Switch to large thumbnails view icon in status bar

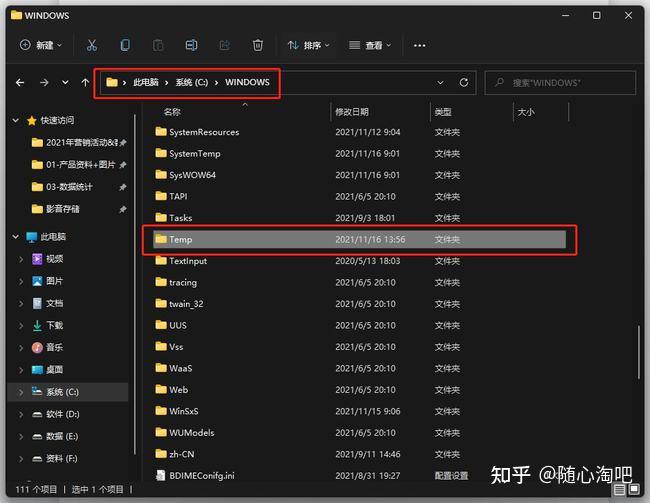click(634, 490)
